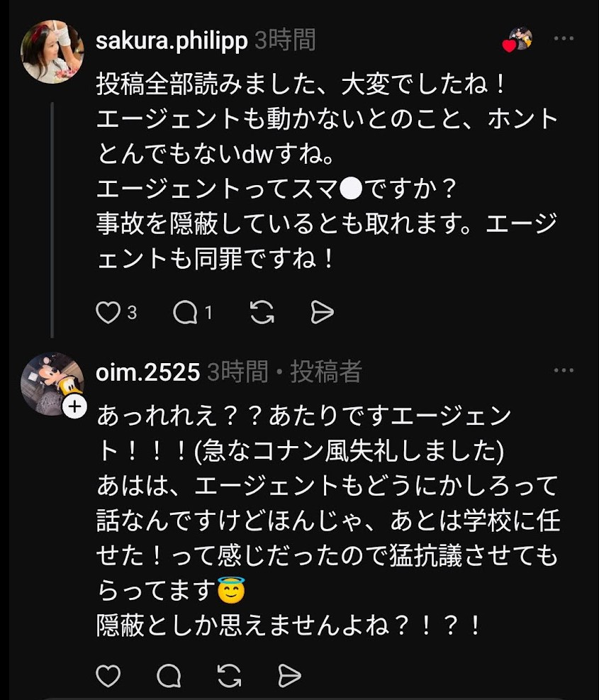
Task: Open sakura.philipp's profile picture
Action: (x=53, y=52)
